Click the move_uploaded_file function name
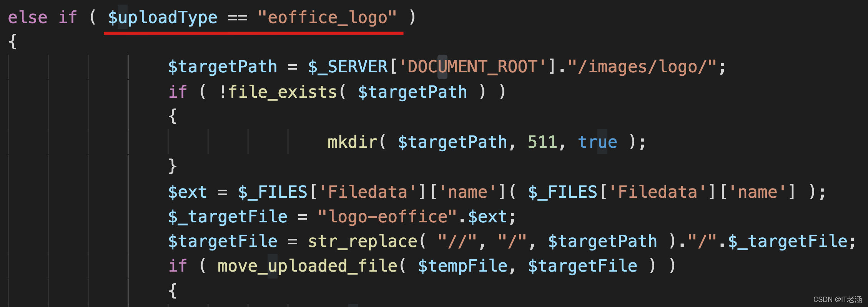This screenshot has height=307, width=868. pos(308,266)
